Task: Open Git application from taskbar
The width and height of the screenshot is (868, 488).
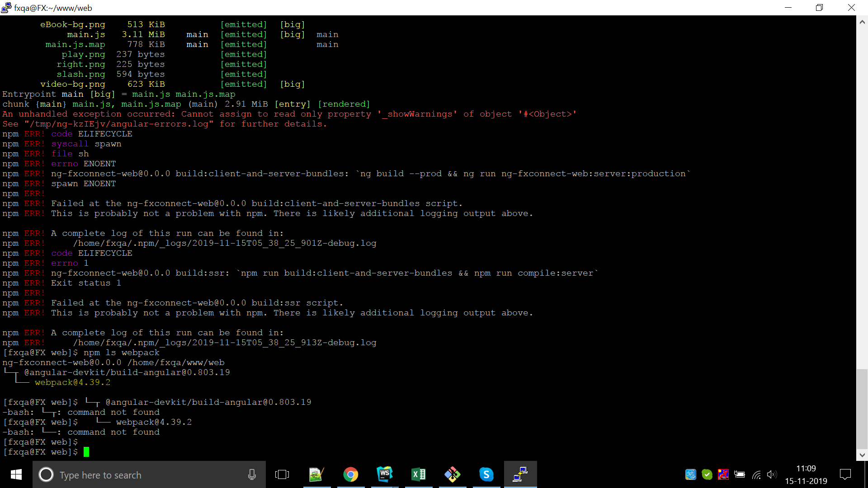Action: pos(452,474)
